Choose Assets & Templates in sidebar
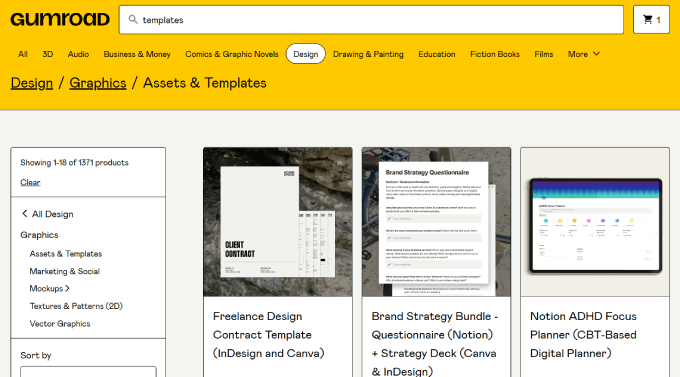The height and width of the screenshot is (377, 680). click(65, 254)
